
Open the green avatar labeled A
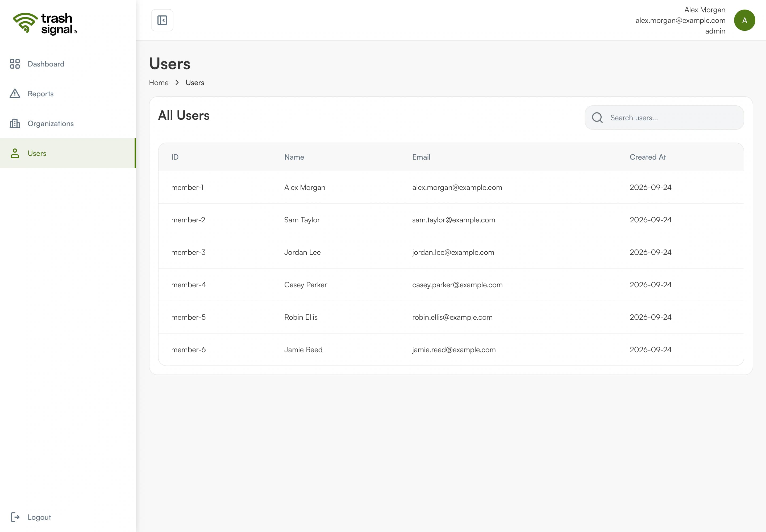pyautogui.click(x=744, y=20)
